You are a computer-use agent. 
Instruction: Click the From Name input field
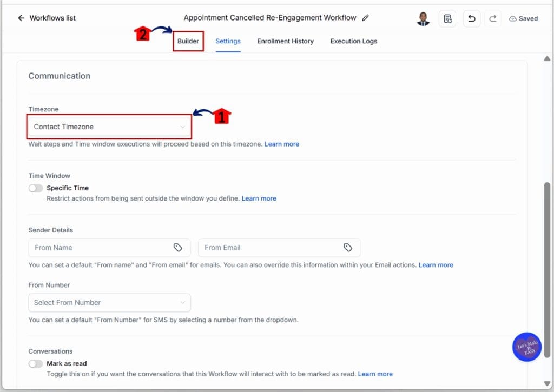(x=109, y=248)
